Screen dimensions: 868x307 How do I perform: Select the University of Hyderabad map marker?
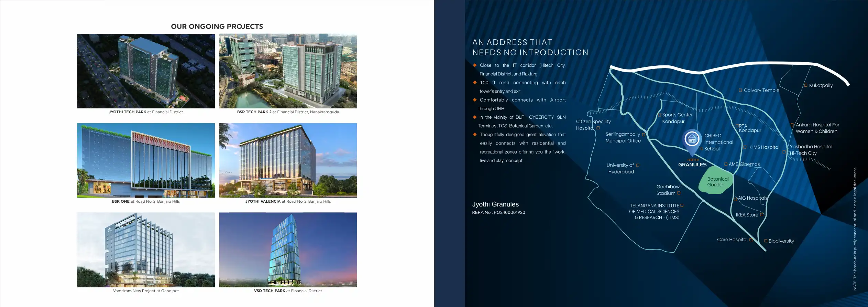tap(638, 166)
